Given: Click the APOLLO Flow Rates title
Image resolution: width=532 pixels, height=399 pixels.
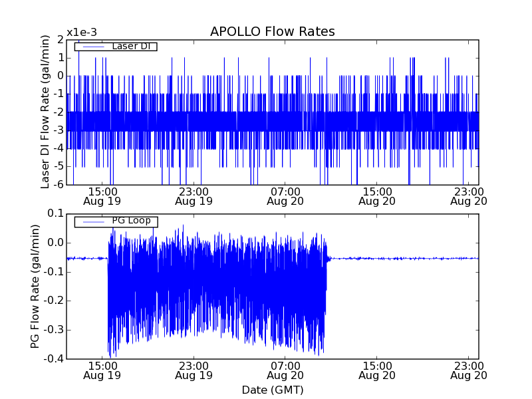Looking at the screenshot, I should tap(273, 31).
